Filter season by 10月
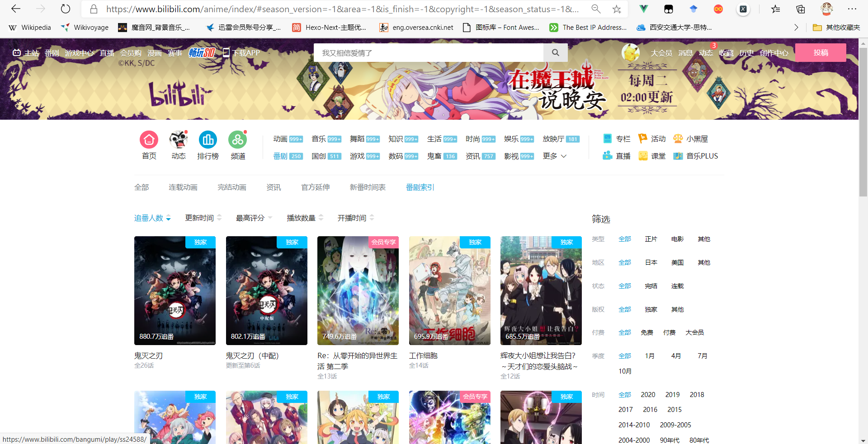This screenshot has width=868, height=444. tap(625, 371)
